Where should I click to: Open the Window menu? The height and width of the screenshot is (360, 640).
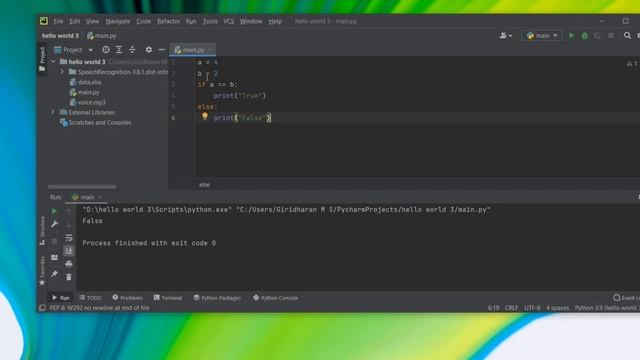tap(251, 21)
